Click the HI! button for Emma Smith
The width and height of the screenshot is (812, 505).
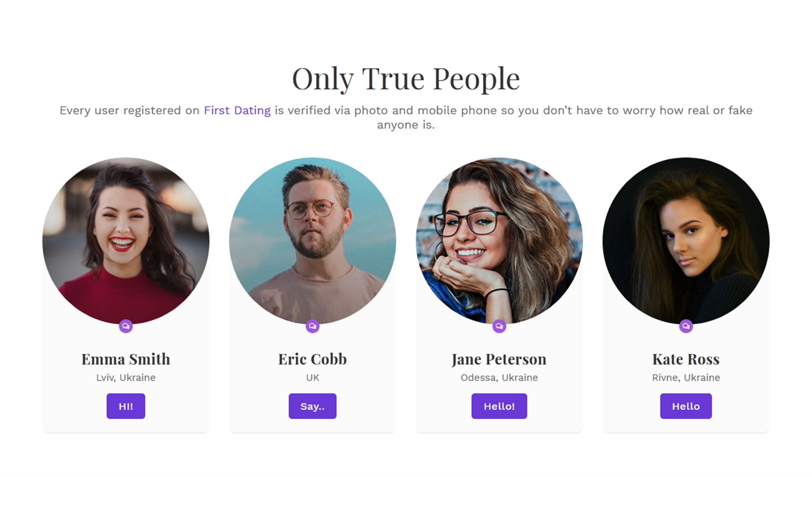point(126,406)
